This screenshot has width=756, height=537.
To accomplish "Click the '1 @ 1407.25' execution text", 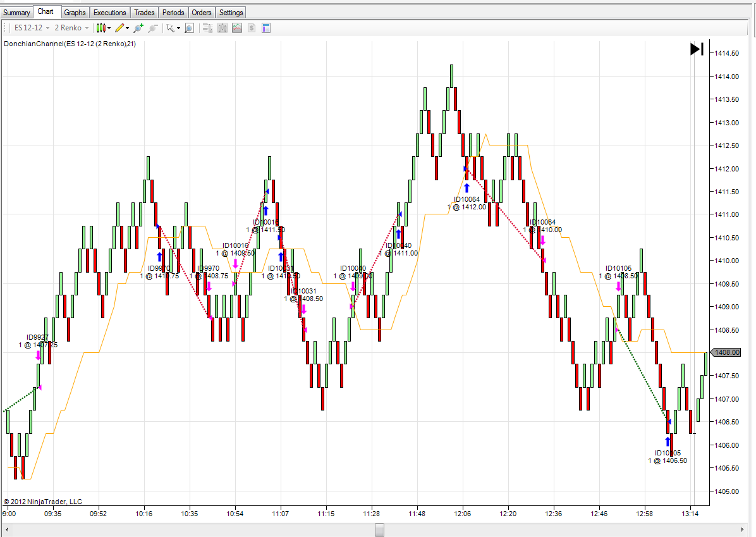I will [x=38, y=345].
